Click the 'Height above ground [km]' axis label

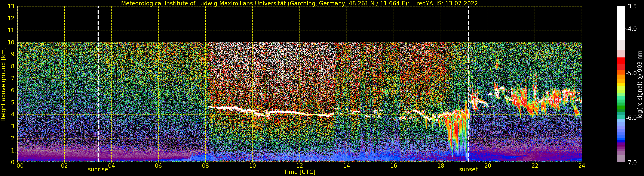3,84
